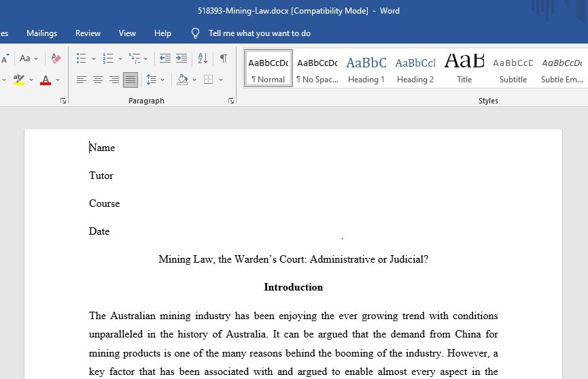Image resolution: width=588 pixels, height=379 pixels.
Task: Center the paragraph text
Action: tap(98, 80)
